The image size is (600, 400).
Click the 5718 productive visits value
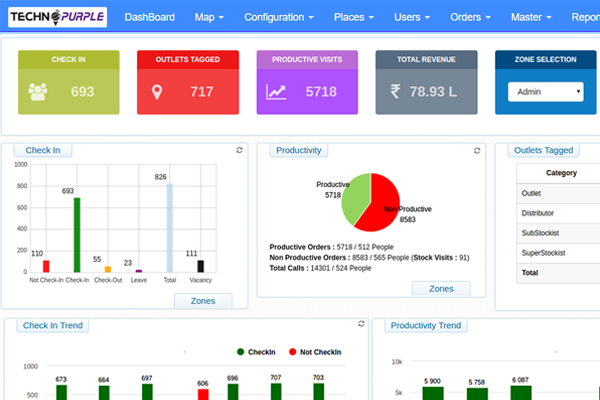[x=321, y=91]
